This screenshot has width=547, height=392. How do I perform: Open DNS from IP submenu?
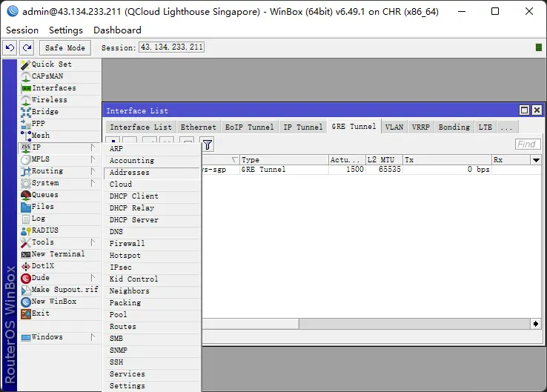click(x=153, y=232)
